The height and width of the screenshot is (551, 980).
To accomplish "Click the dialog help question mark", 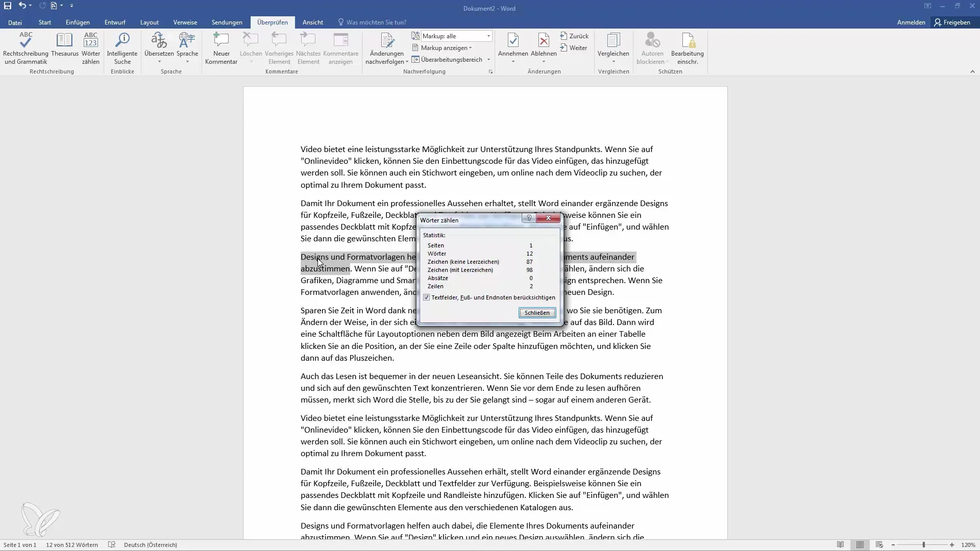I will (529, 218).
